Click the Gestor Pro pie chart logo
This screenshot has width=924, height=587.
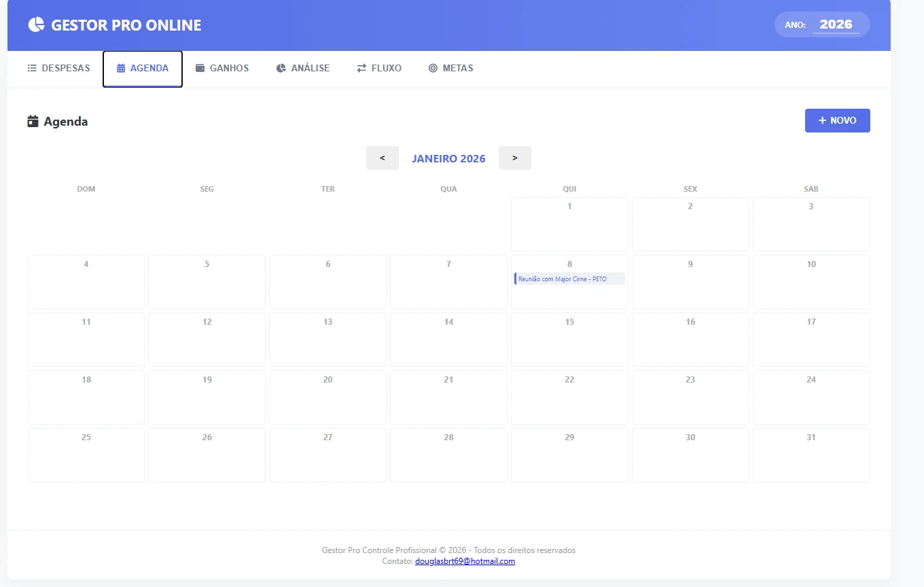[x=36, y=25]
